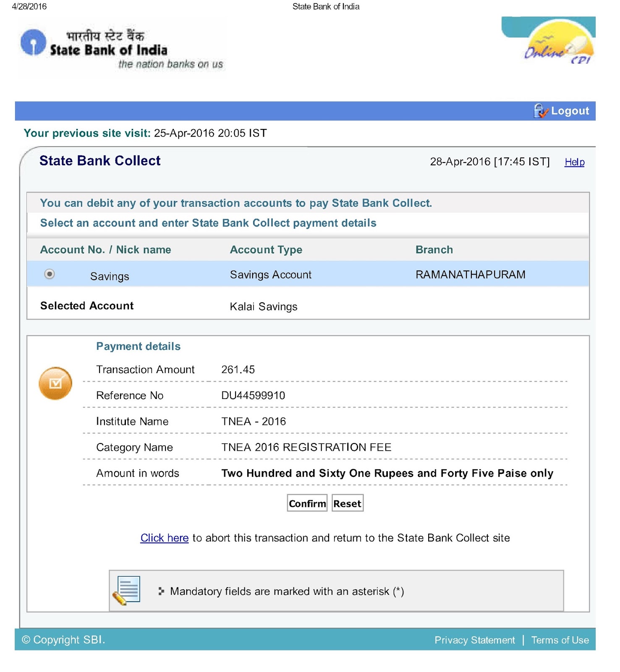This screenshot has width=620, height=672.
Task: Click the orange payment details check icon
Action: point(55,383)
